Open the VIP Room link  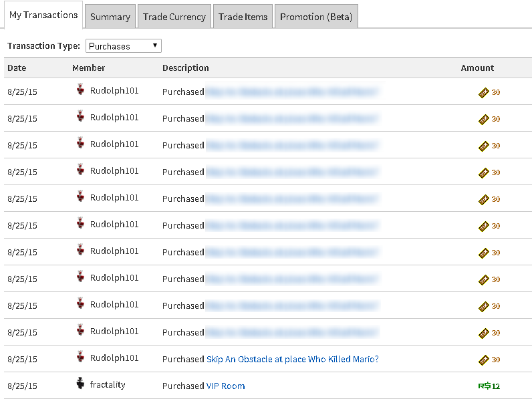point(225,386)
